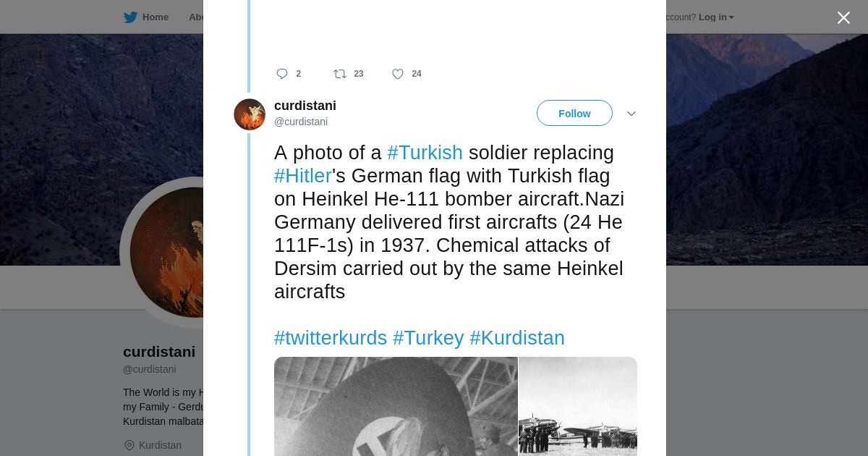The width and height of the screenshot is (868, 456).
Task: Click the curdistani display name in tweet
Action: coord(305,106)
